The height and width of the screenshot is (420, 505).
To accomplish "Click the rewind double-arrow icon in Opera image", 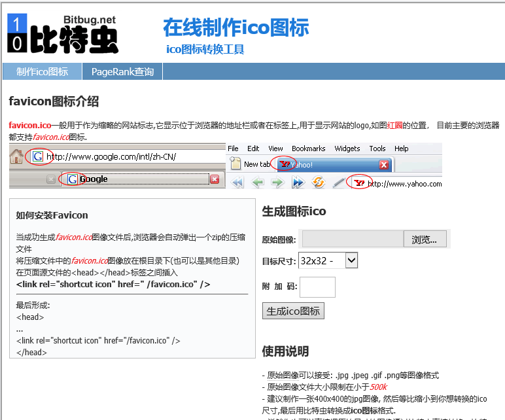I will point(237,183).
